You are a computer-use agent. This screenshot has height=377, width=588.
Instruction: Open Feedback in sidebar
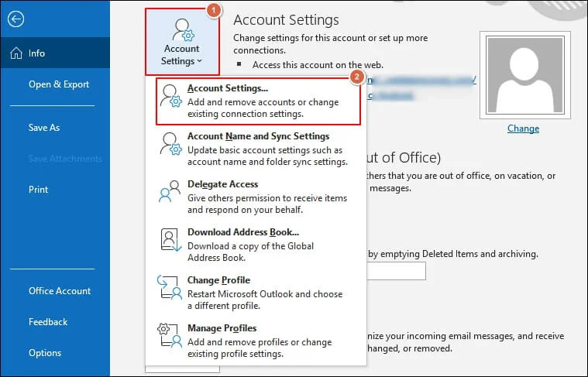(48, 322)
